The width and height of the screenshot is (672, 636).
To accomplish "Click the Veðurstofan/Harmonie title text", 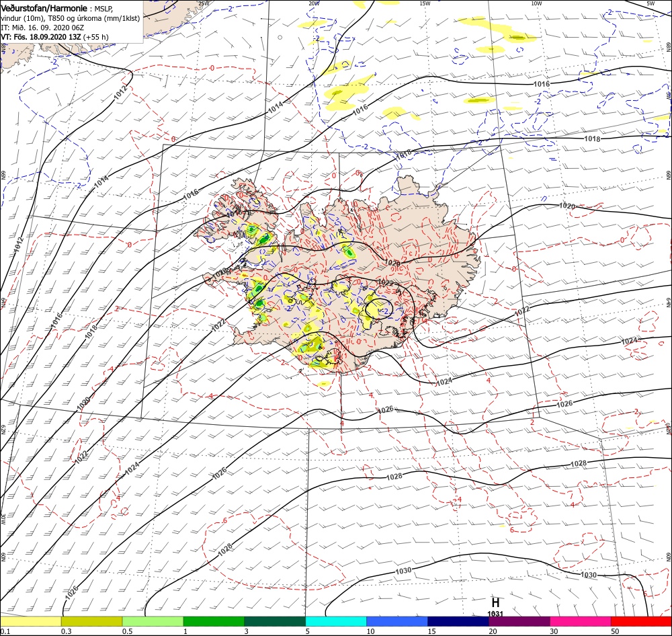I will pyautogui.click(x=44, y=8).
